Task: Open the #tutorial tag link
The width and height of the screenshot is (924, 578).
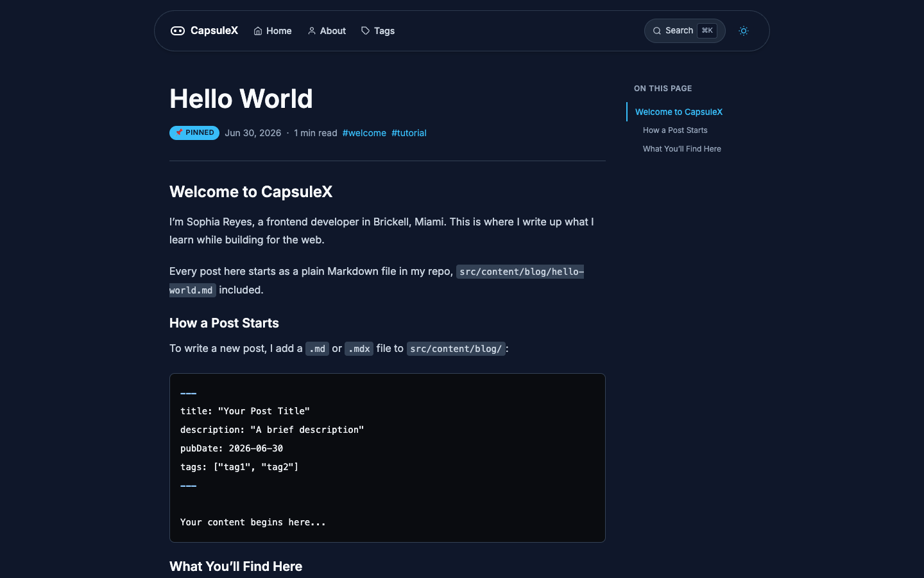Action: coord(409,133)
